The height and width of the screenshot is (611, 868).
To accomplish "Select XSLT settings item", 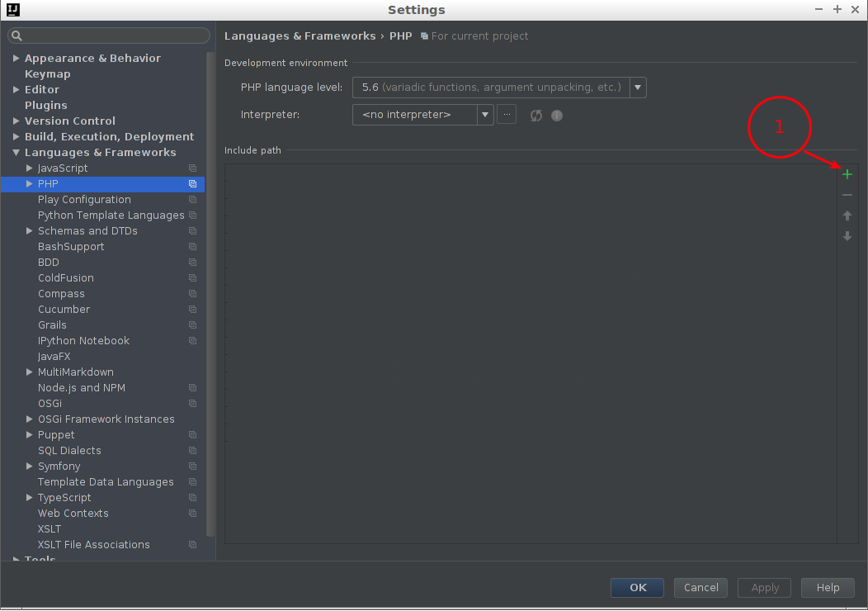I will pos(50,529).
